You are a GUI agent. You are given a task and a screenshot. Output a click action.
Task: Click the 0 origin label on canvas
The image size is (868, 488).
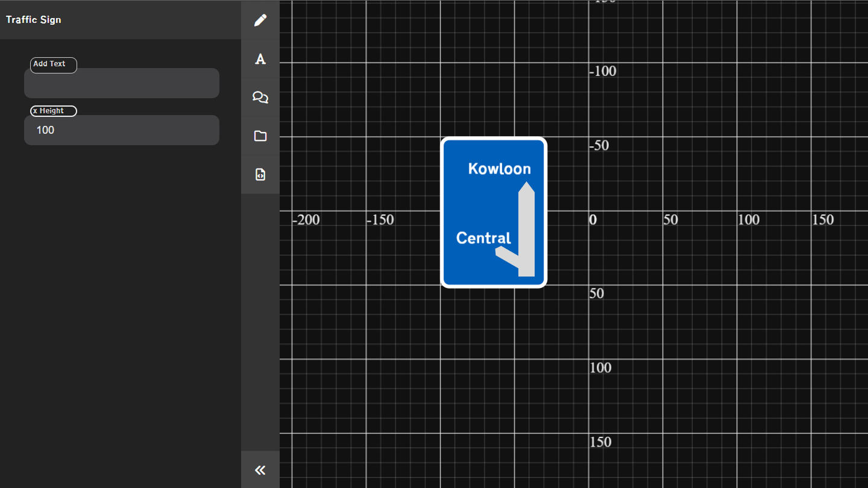tap(593, 220)
